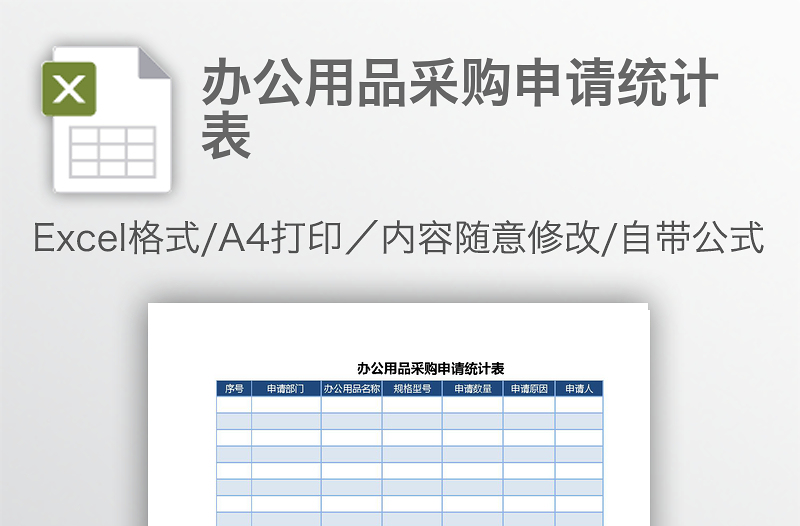Select the 申请部门 column header
Image resolution: width=800 pixels, height=526 pixels.
(286, 389)
